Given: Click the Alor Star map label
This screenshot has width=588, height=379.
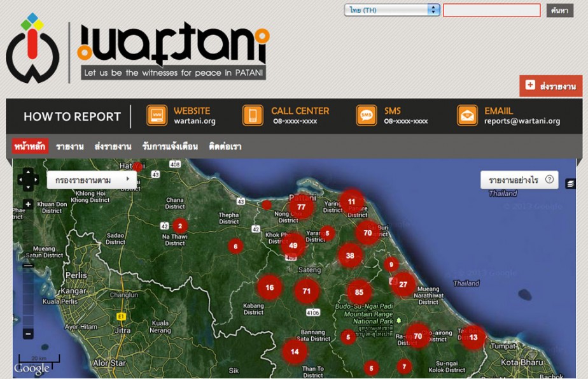Looking at the screenshot, I should (x=109, y=363).
